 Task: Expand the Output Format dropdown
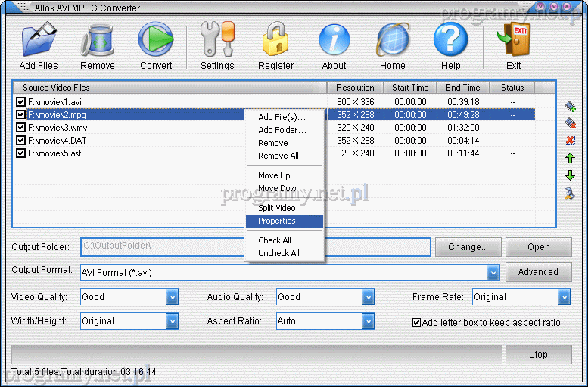pyautogui.click(x=493, y=272)
